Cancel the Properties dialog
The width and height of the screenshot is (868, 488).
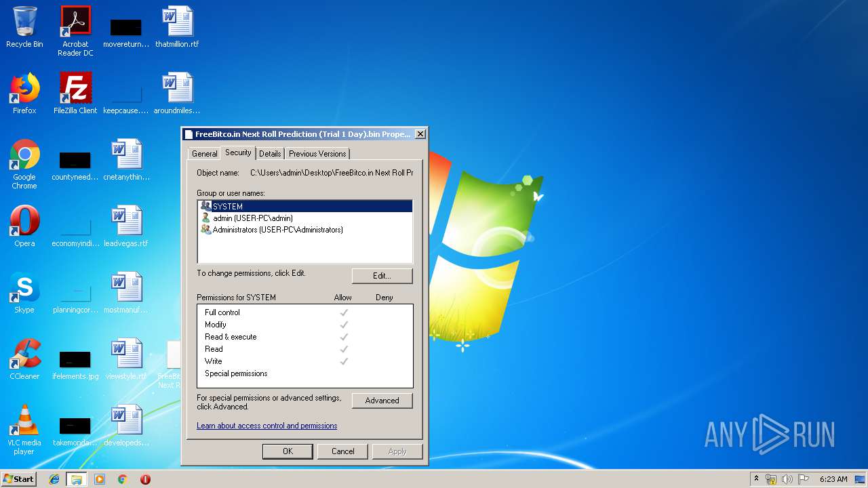click(342, 451)
